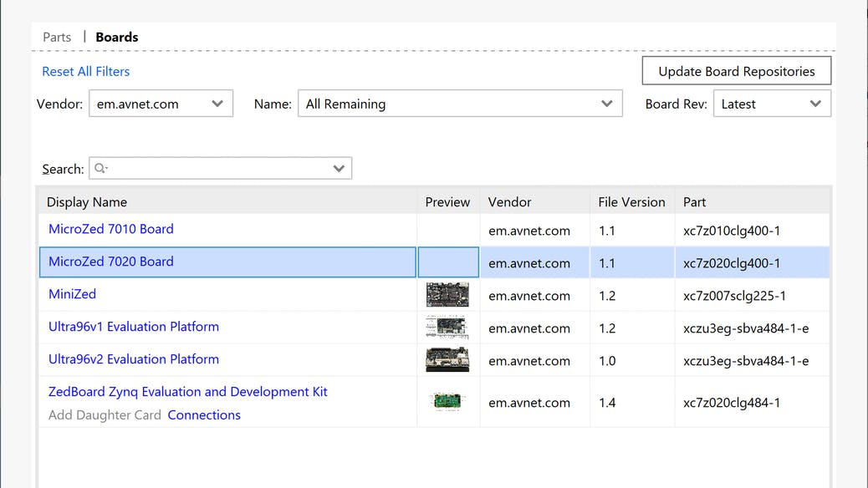Click Reset All Filters link

coord(86,72)
